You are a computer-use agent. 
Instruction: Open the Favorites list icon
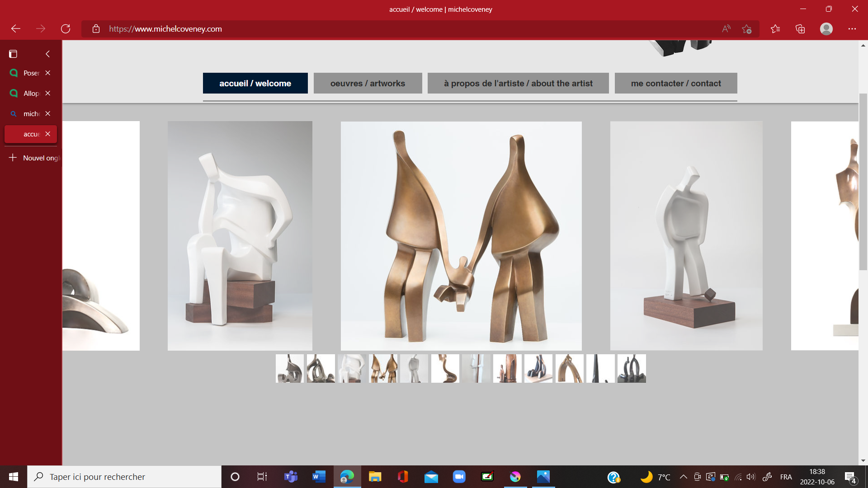[x=775, y=29]
